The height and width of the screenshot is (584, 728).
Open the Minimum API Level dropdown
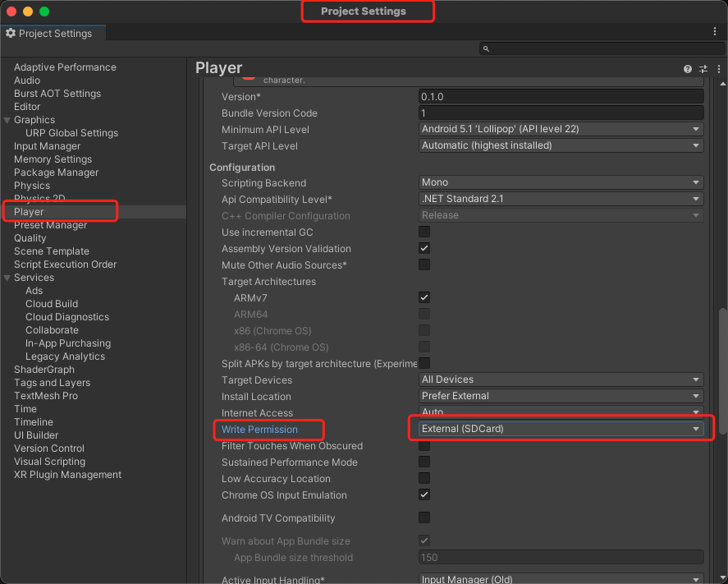(x=561, y=129)
